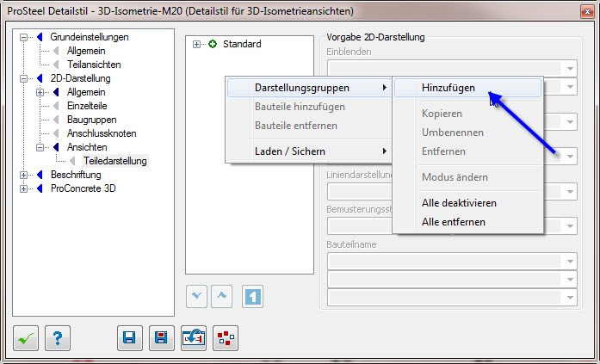Image resolution: width=600 pixels, height=364 pixels.
Task: Move entry down with the down arrow button
Action: [x=196, y=296]
